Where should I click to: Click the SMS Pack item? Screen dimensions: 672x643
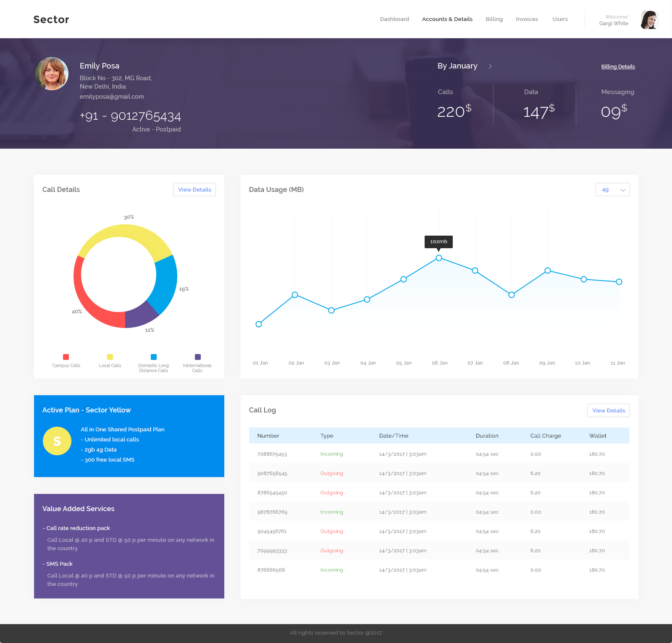coord(58,564)
